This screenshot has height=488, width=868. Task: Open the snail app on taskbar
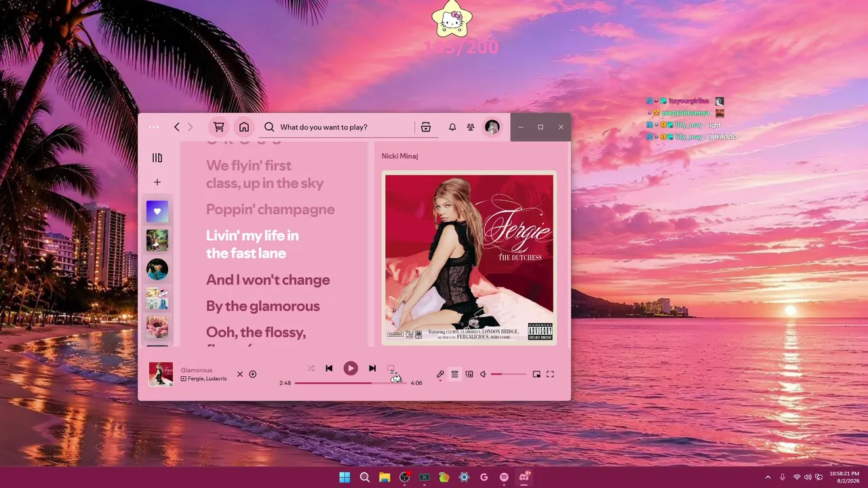tap(444, 477)
